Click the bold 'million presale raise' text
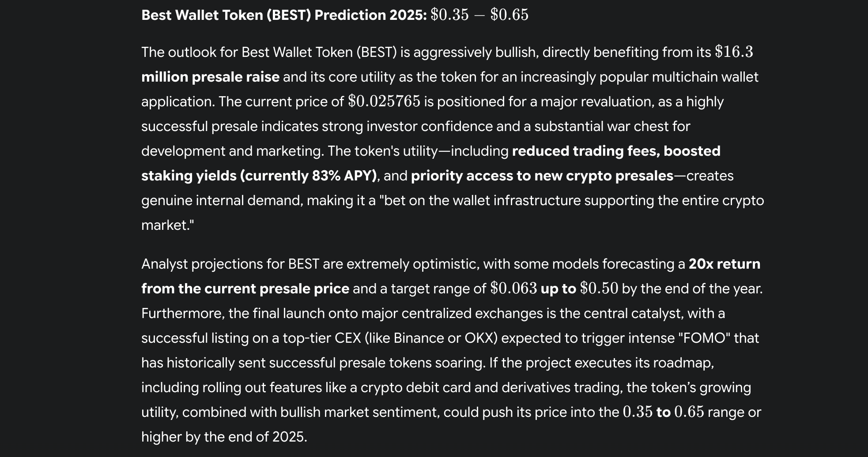Viewport: 868px width, 457px height. click(x=210, y=77)
